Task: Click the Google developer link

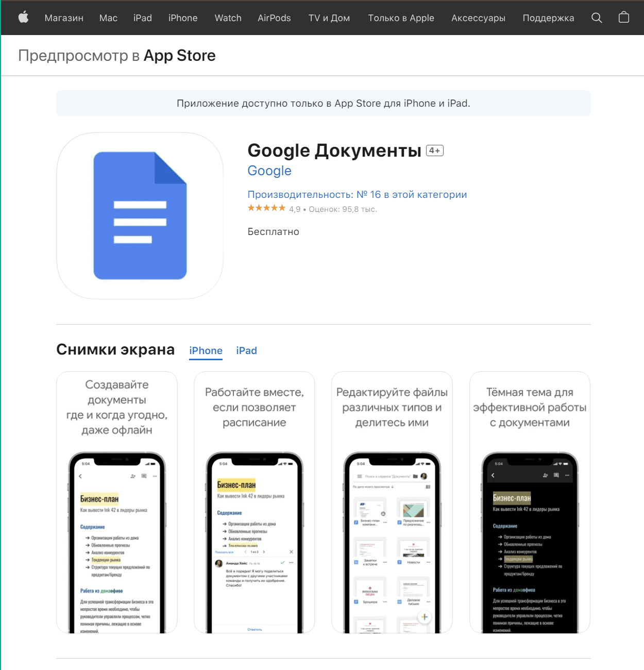Action: pos(269,171)
